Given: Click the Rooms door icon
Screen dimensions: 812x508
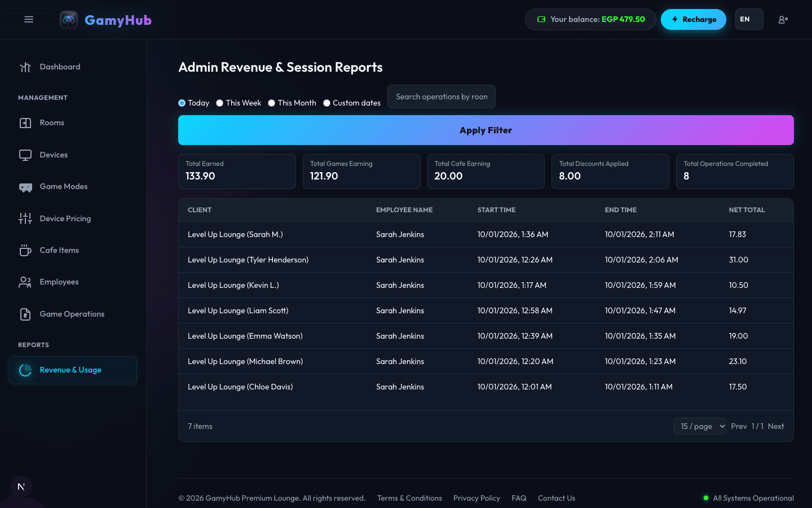Looking at the screenshot, I should pos(25,123).
